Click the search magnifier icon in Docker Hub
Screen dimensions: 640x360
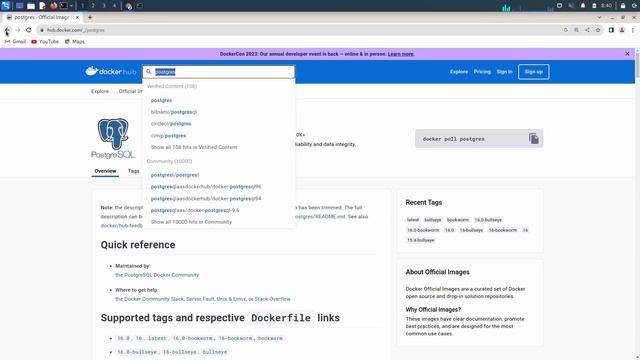click(x=149, y=72)
